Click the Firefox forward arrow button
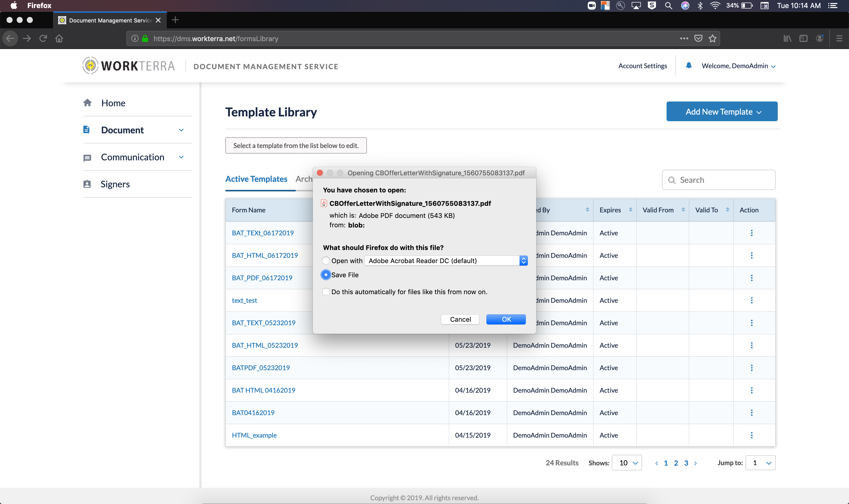849x504 pixels. click(27, 38)
